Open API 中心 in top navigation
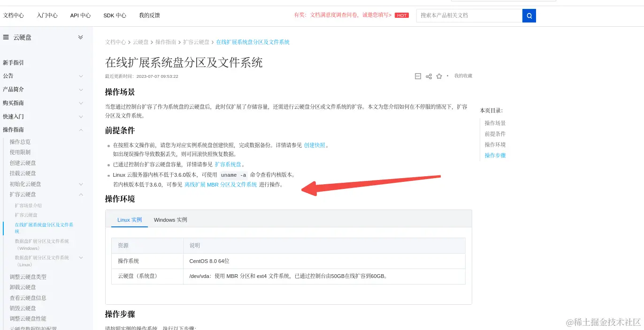644x330 pixels. coord(81,15)
